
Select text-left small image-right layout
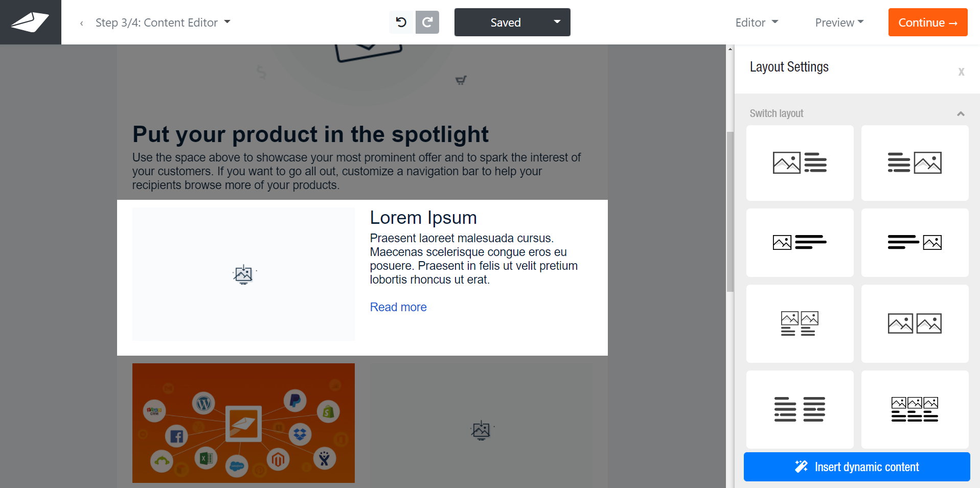[x=915, y=242]
